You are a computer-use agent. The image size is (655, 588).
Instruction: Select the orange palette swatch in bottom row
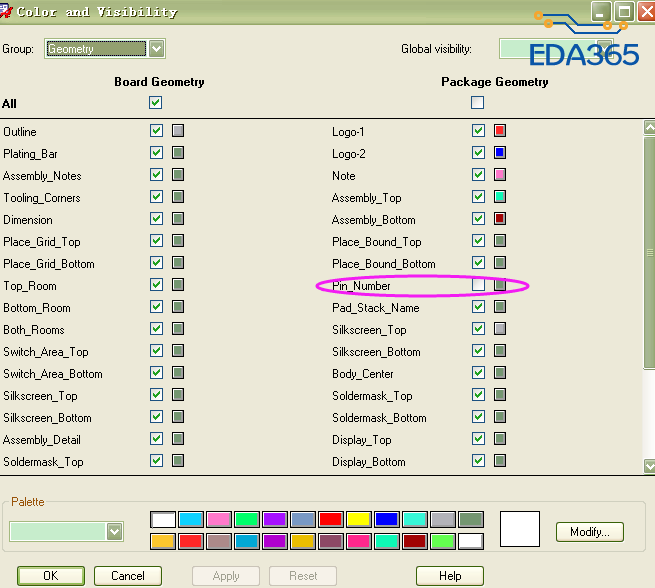point(163,542)
